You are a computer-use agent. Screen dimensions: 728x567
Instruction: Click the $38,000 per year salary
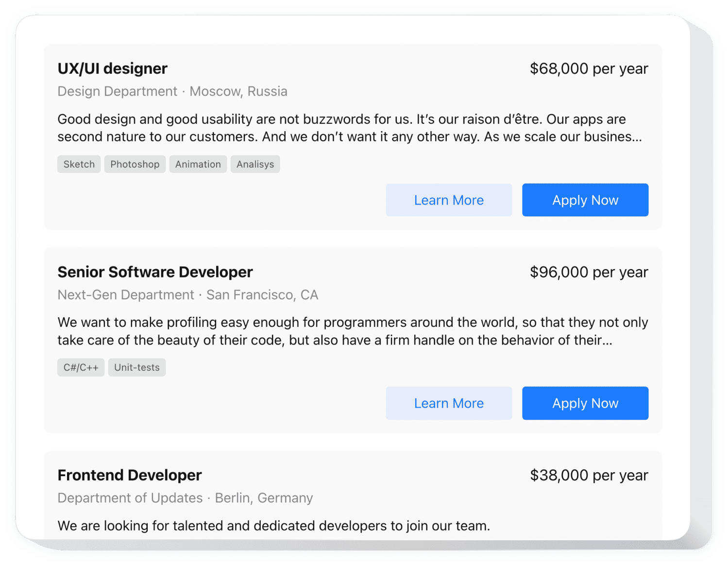point(589,475)
